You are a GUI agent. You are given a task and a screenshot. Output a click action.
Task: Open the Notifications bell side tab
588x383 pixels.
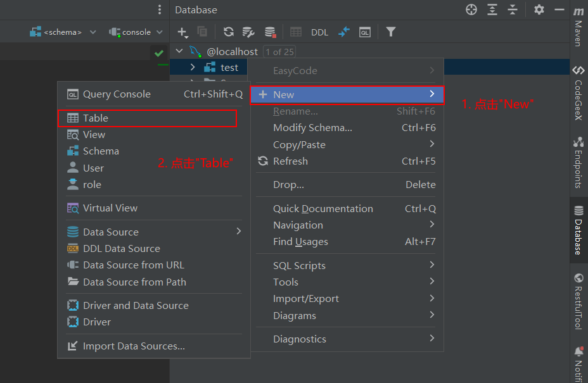point(578,363)
